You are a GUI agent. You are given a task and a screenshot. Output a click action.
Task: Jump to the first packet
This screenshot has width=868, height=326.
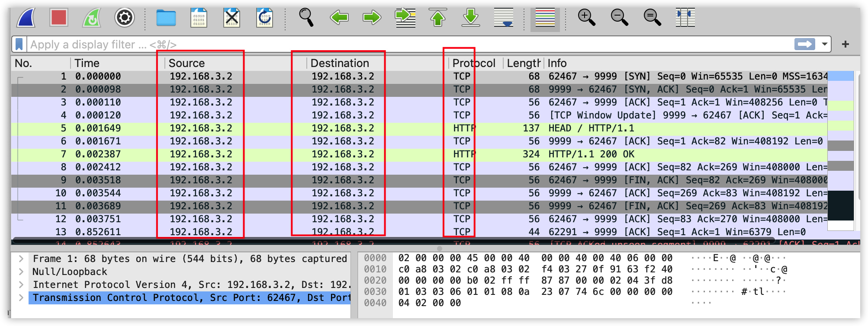[438, 18]
